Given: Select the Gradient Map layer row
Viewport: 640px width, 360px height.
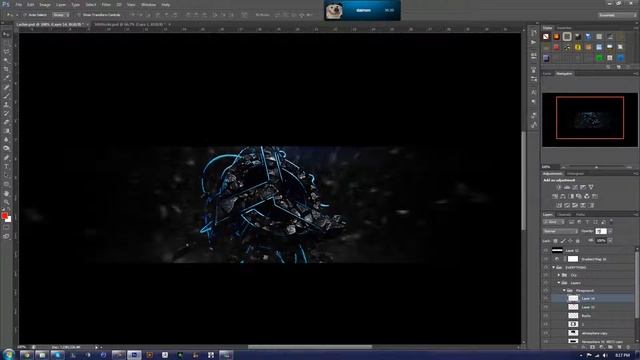Looking at the screenshot, I should (593, 259).
